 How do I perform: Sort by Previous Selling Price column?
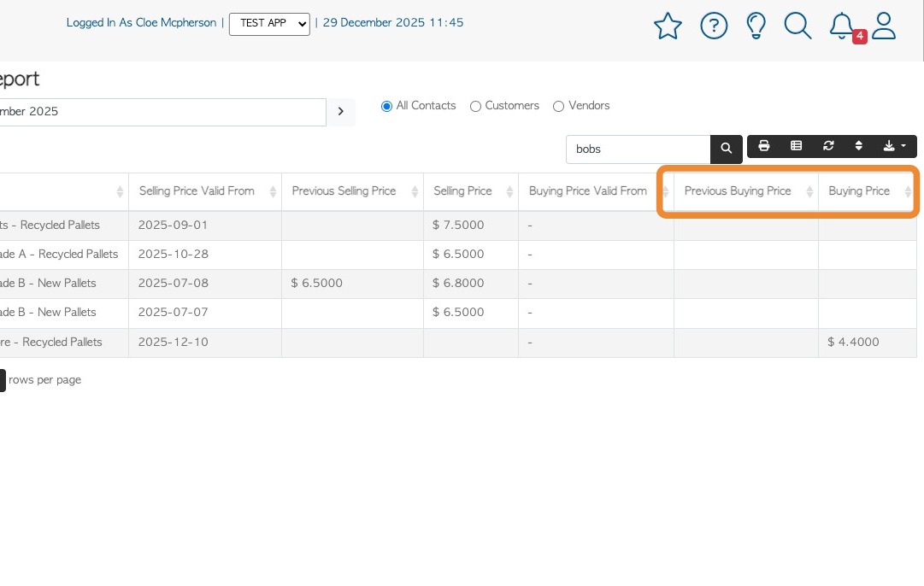tap(352, 191)
